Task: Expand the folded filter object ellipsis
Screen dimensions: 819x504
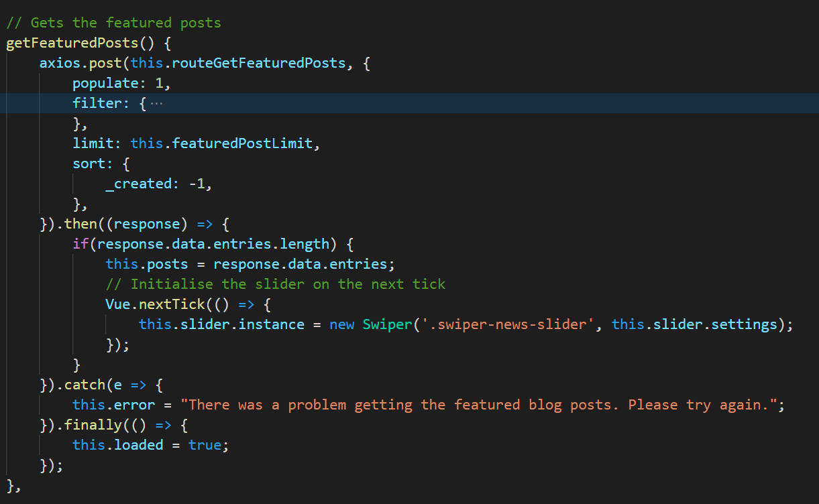Action: (156, 104)
